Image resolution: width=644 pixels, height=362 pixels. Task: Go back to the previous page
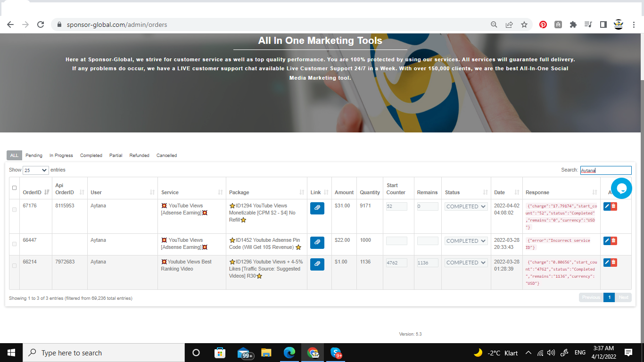click(x=10, y=25)
